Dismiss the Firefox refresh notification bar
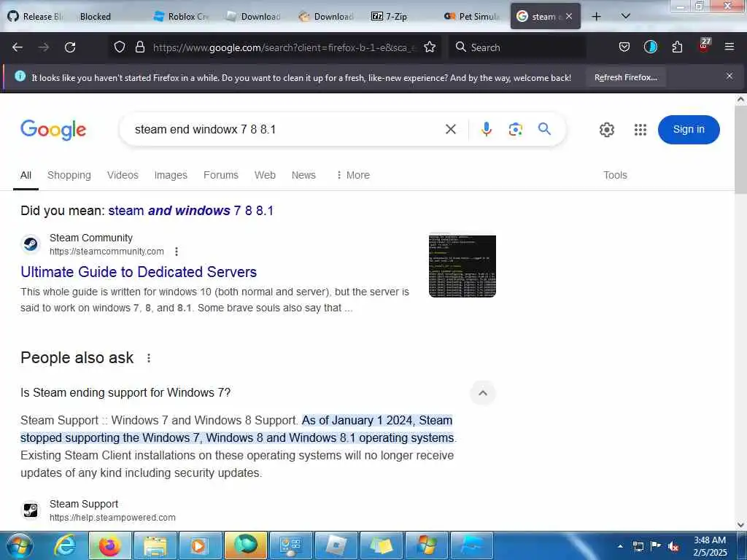The height and width of the screenshot is (560, 747). (729, 76)
